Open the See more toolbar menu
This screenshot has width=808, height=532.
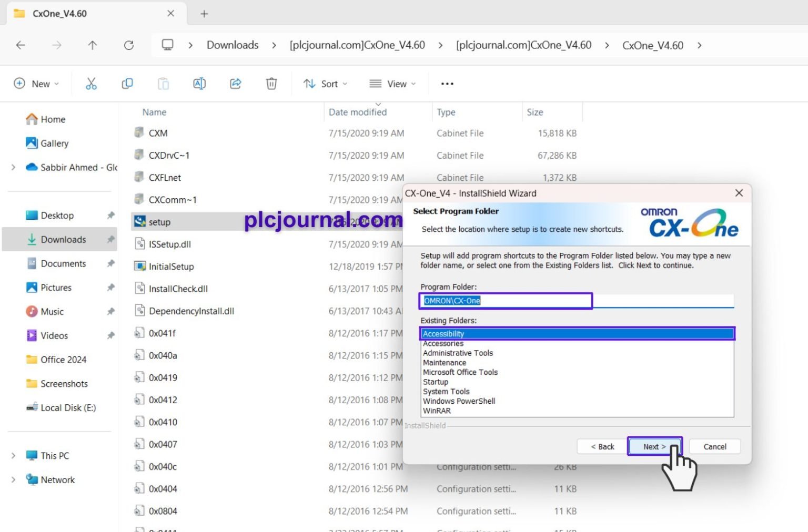[447, 83]
